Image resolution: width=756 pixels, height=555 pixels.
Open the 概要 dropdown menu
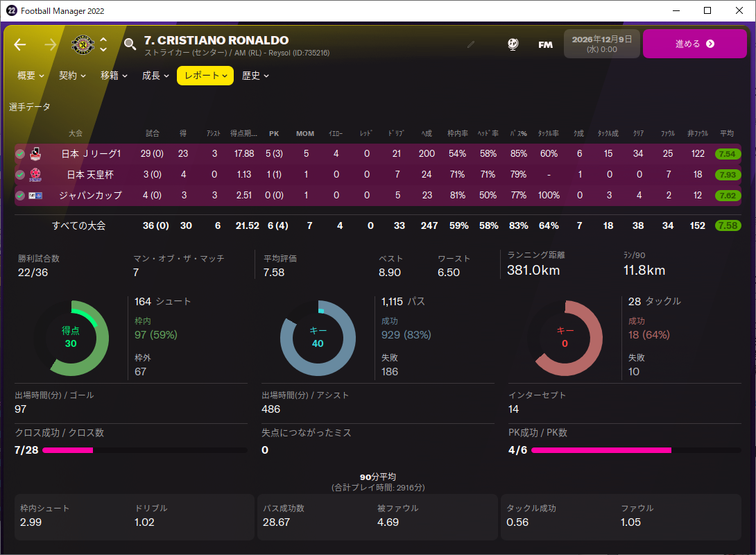[31, 76]
